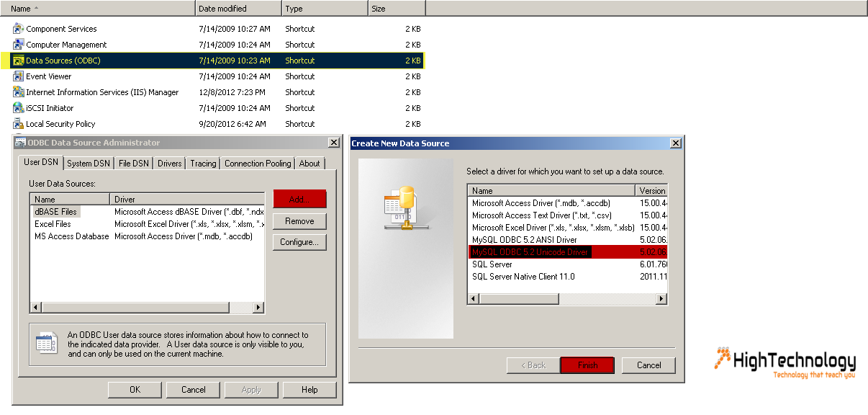Screen dimensions: 868x415
Task: Close the Create New Data Source dialog
Action: point(675,143)
